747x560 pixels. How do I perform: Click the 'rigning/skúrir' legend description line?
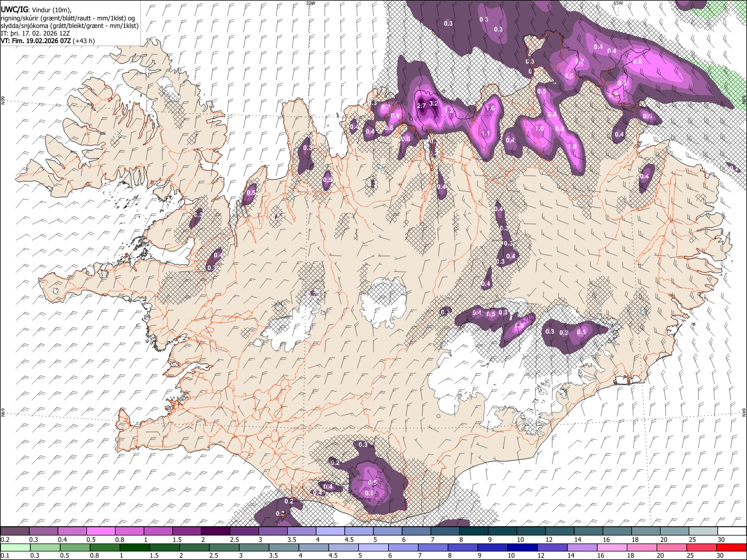pos(68,17)
